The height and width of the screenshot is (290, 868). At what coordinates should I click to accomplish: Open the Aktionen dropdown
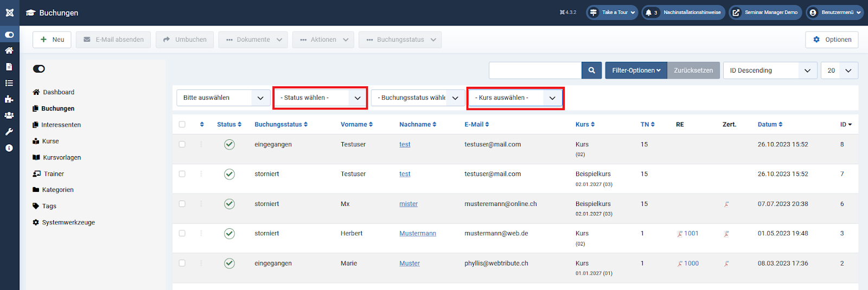click(323, 40)
